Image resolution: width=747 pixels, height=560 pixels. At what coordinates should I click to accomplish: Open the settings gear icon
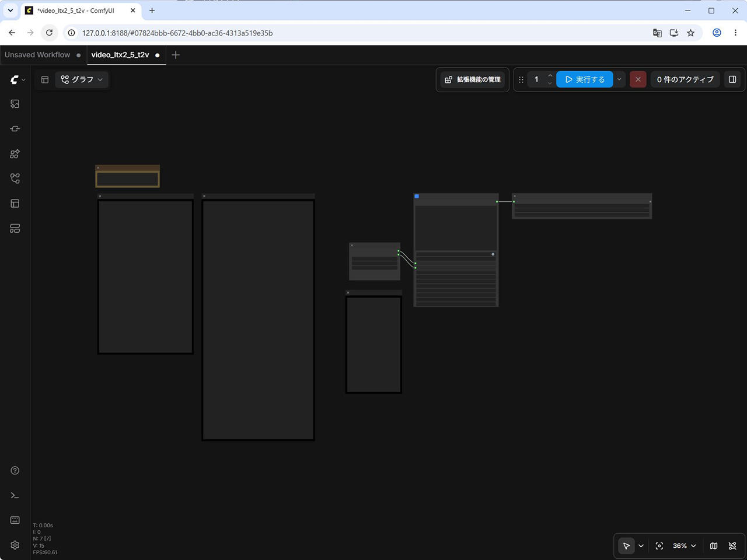(x=15, y=545)
